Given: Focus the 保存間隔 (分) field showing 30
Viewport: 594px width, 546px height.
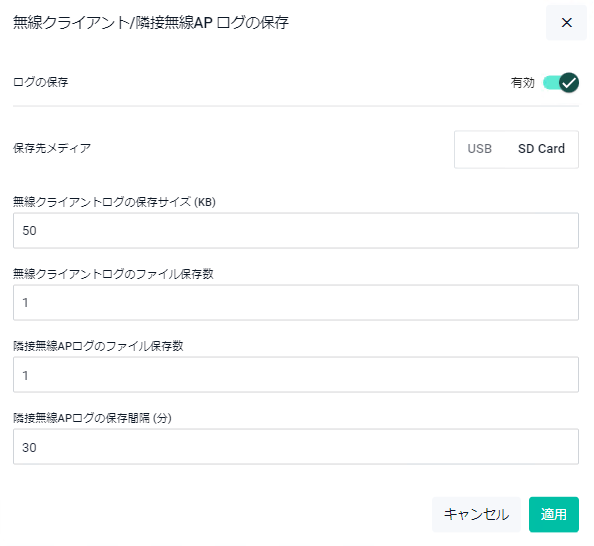Looking at the screenshot, I should tap(296, 446).
